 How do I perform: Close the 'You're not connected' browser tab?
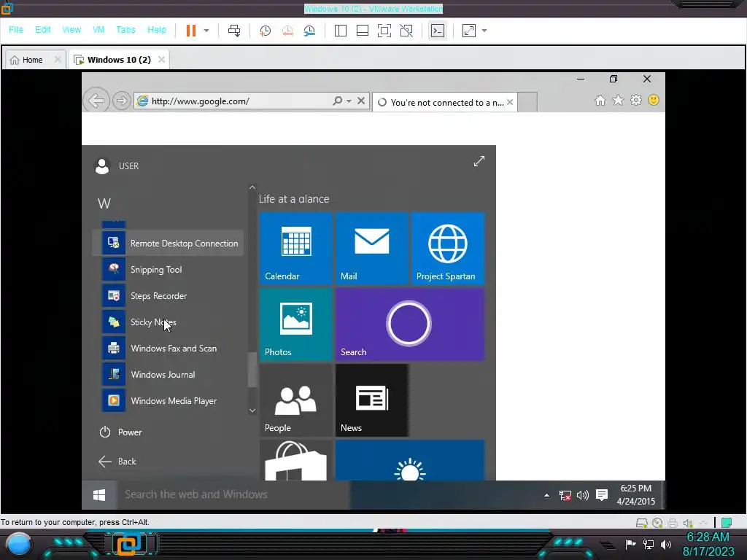[x=510, y=102]
